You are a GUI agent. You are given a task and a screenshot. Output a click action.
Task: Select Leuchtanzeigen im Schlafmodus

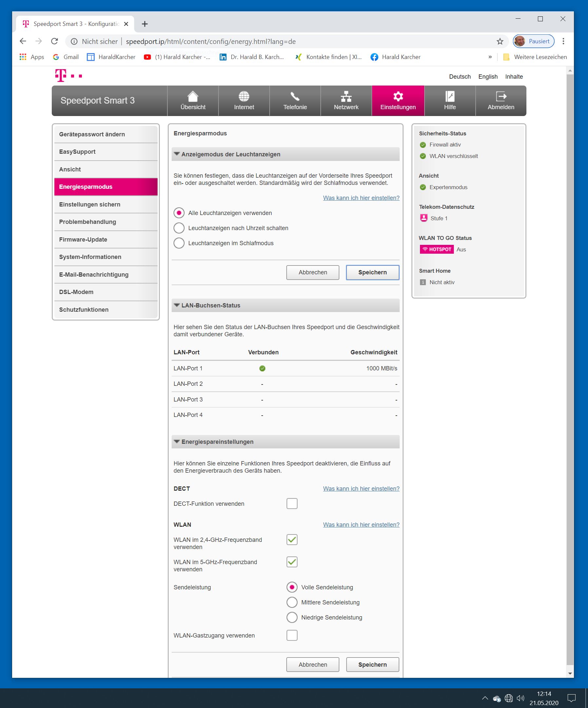[179, 243]
